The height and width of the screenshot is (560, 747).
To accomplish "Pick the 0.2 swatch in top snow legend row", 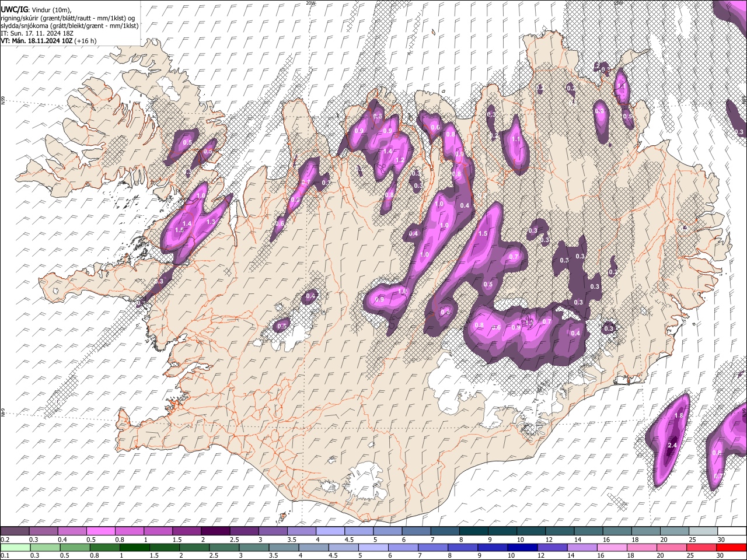I will [15, 531].
